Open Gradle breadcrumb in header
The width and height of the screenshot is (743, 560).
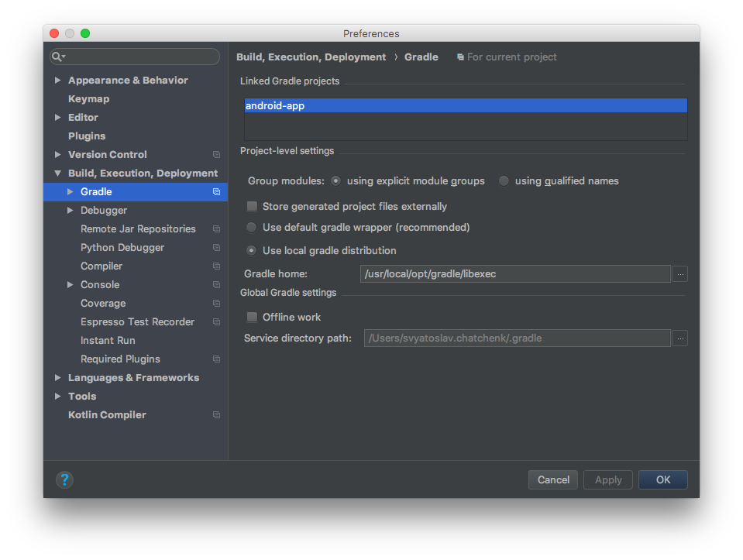coord(421,57)
